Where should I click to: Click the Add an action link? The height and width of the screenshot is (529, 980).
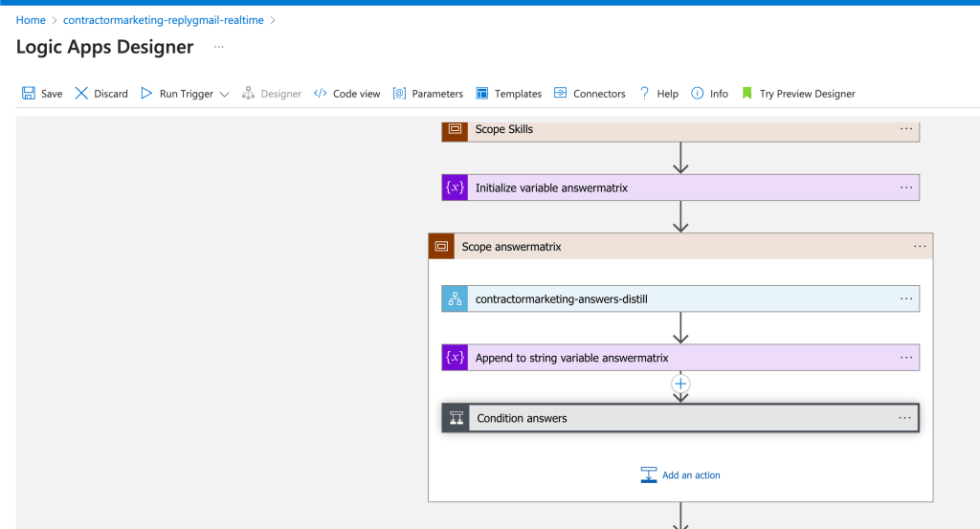point(691,475)
